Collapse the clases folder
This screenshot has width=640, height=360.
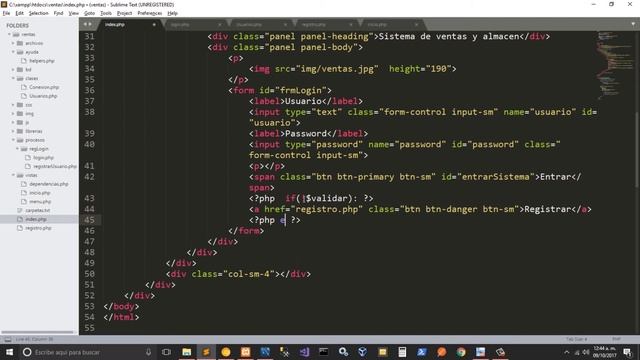tap(13, 78)
